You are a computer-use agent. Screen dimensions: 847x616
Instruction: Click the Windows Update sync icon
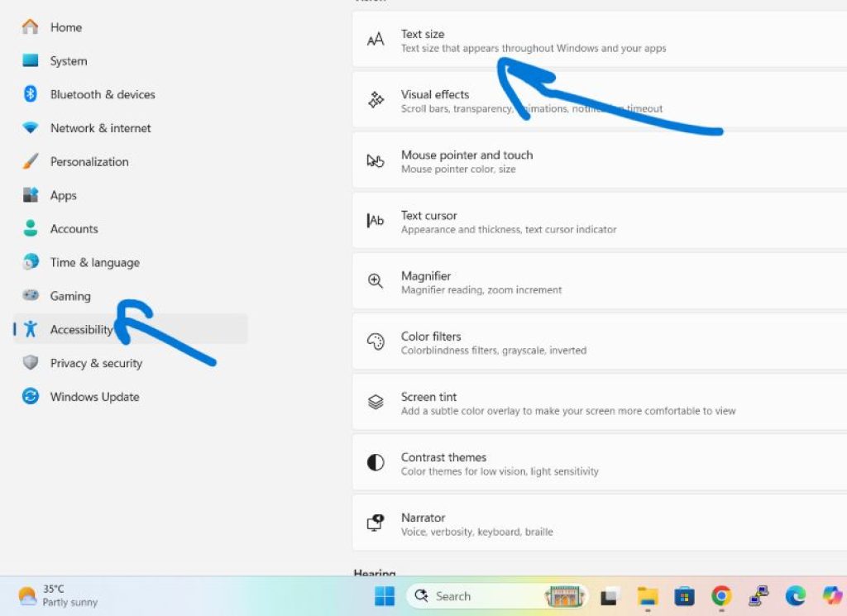coord(31,396)
